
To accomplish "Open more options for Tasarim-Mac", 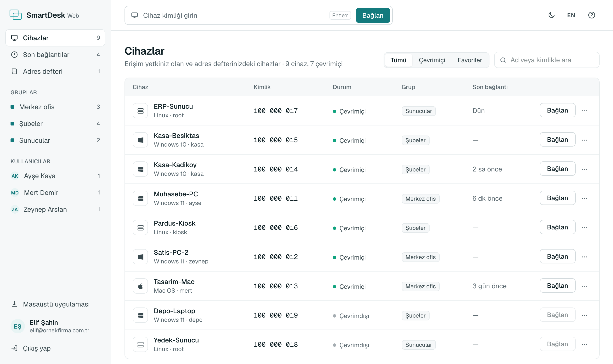I will 584,286.
